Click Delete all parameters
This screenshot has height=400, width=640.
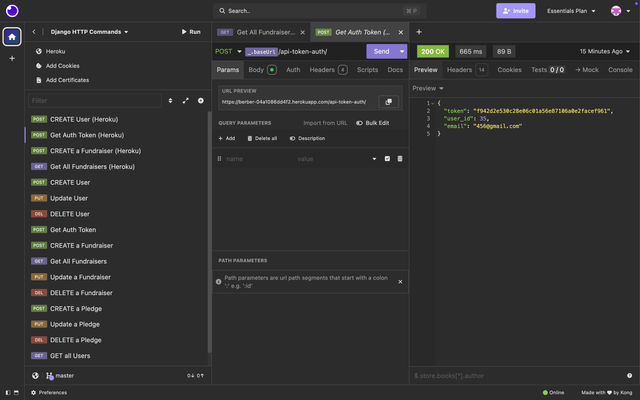[262, 138]
